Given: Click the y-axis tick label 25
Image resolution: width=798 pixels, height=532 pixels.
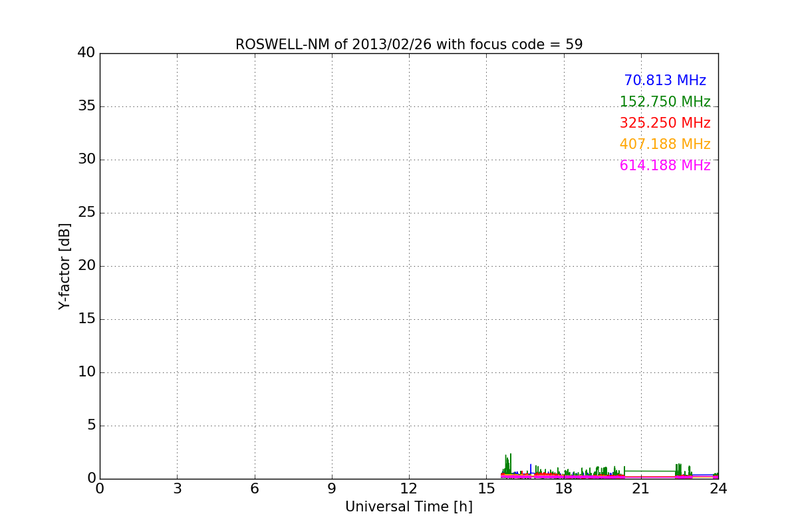Looking at the screenshot, I should click(86, 213).
